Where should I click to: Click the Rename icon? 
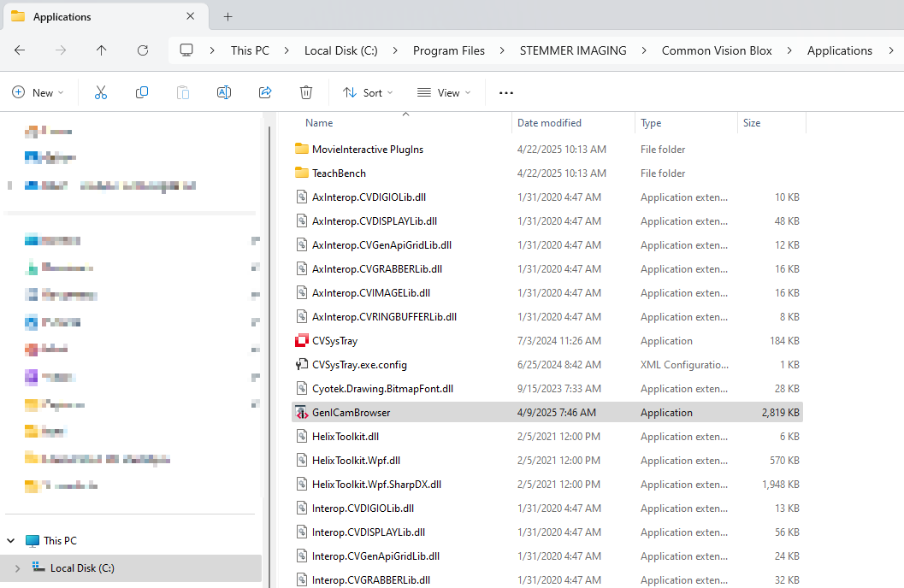coord(224,92)
